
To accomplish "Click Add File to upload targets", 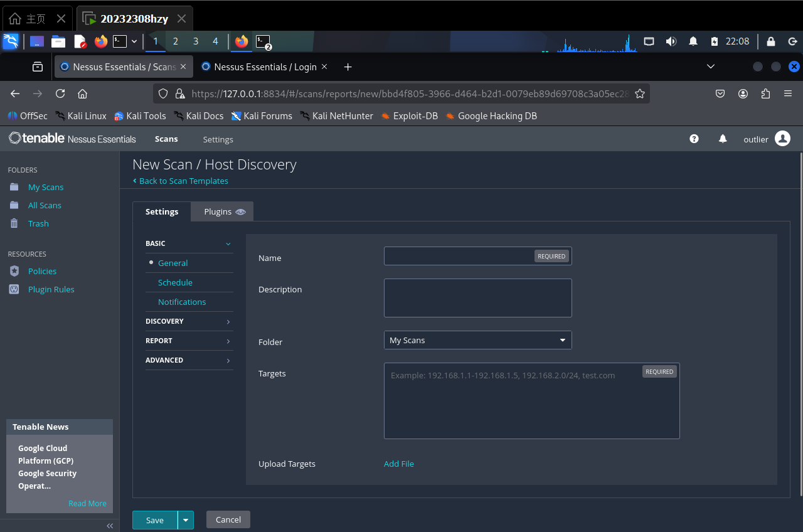I will pyautogui.click(x=399, y=464).
